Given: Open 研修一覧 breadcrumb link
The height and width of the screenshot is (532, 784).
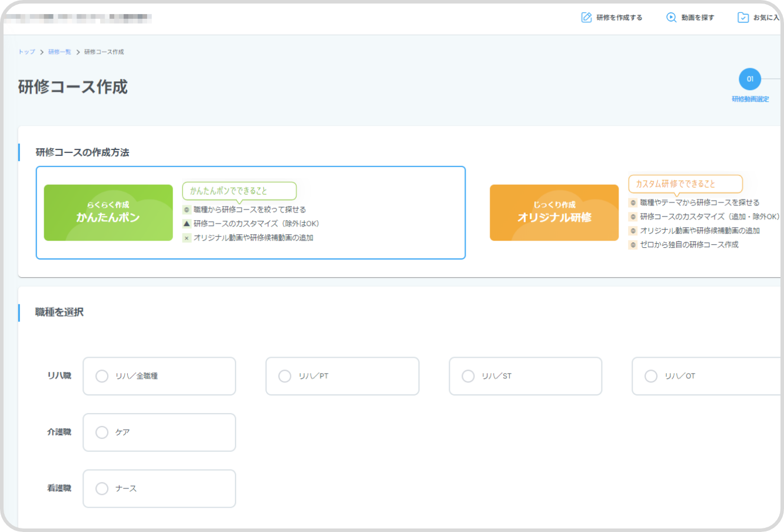Looking at the screenshot, I should click(x=59, y=52).
